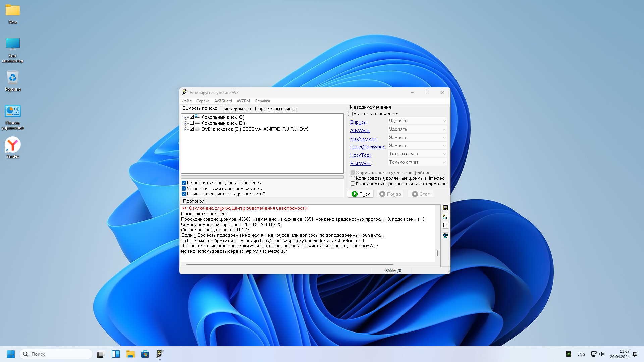Enable the 'Выполнять лечение' checkbox

tap(351, 114)
